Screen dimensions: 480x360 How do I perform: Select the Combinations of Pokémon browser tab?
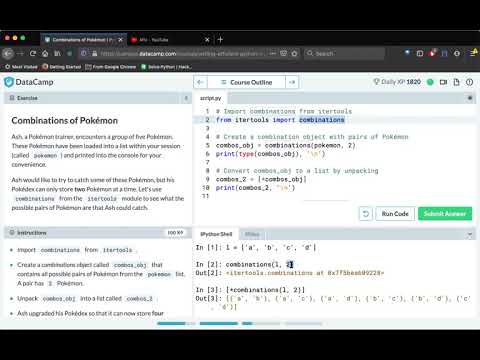(83, 40)
